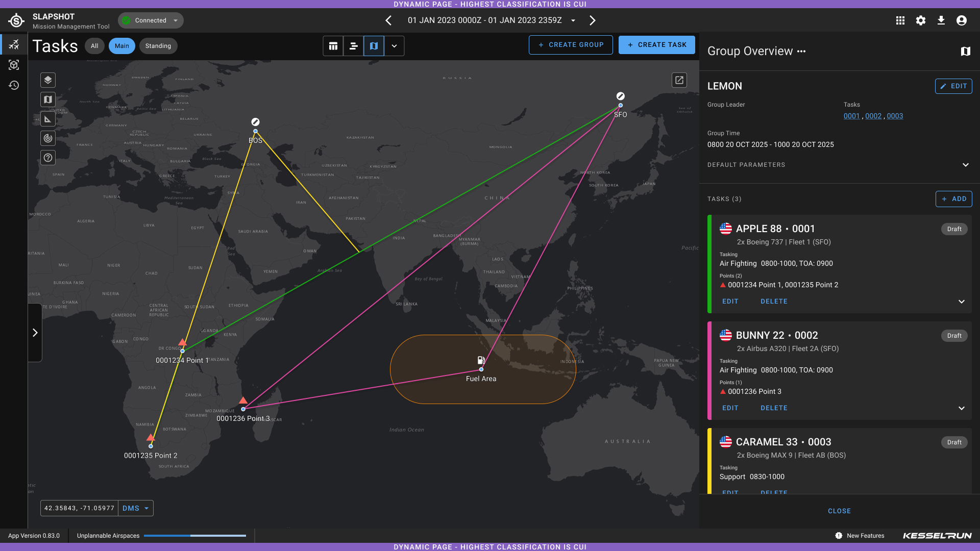Click the Unplannable Airspaces progress bar
This screenshot has height=551, width=980.
click(x=195, y=536)
